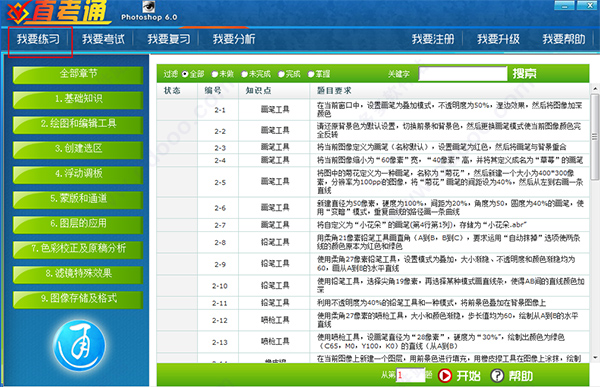Select question row 2-5
This screenshot has height=387, width=600.
373,182
